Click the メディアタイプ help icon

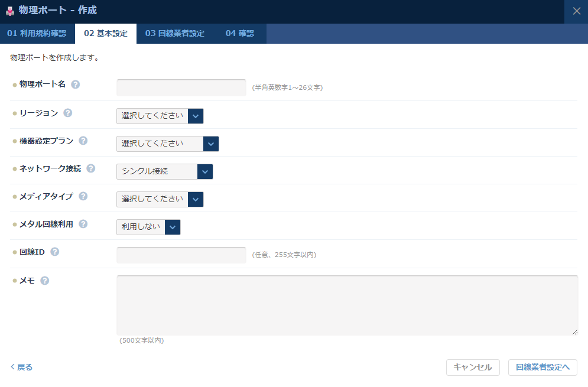pyautogui.click(x=82, y=196)
